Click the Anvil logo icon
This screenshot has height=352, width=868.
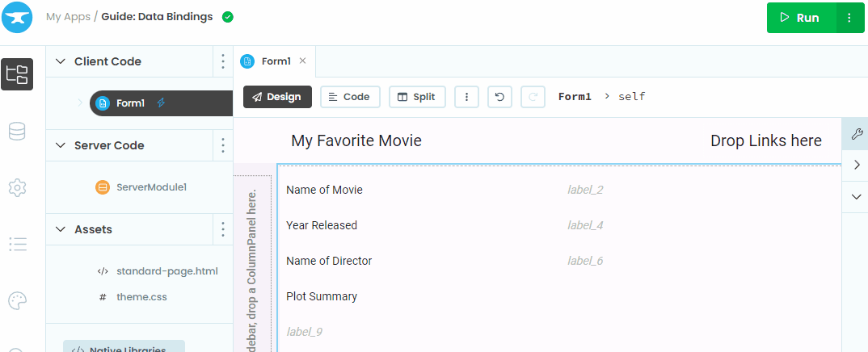(17, 17)
